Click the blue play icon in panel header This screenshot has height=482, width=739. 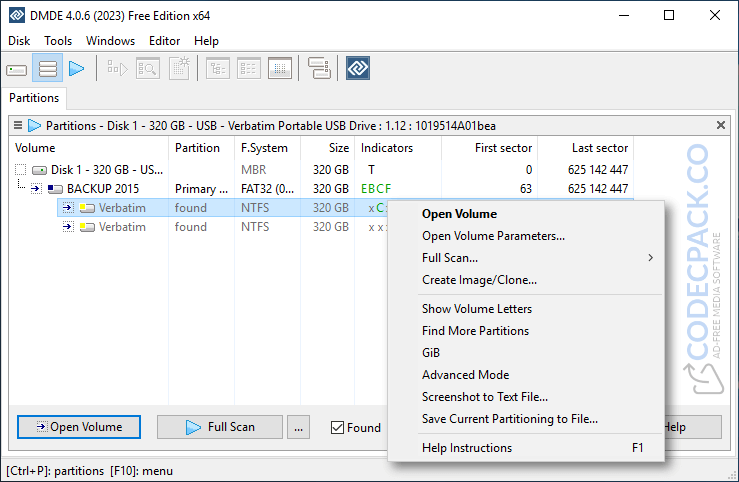click(34, 125)
